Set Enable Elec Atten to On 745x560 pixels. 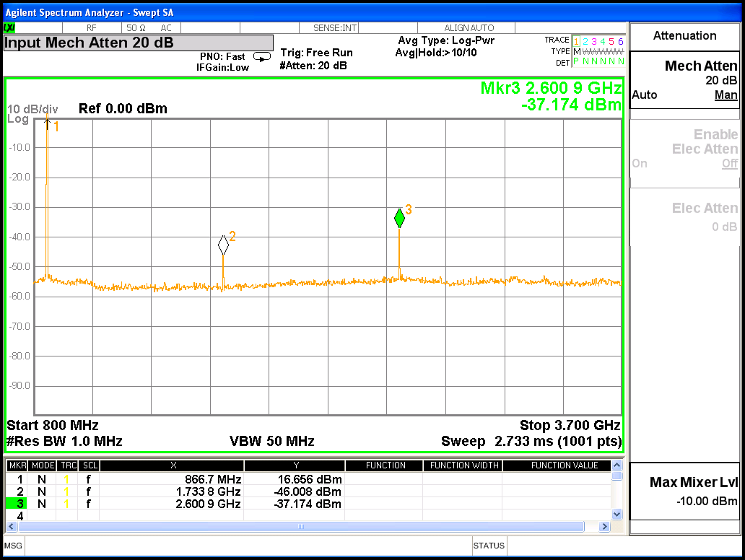(x=640, y=163)
